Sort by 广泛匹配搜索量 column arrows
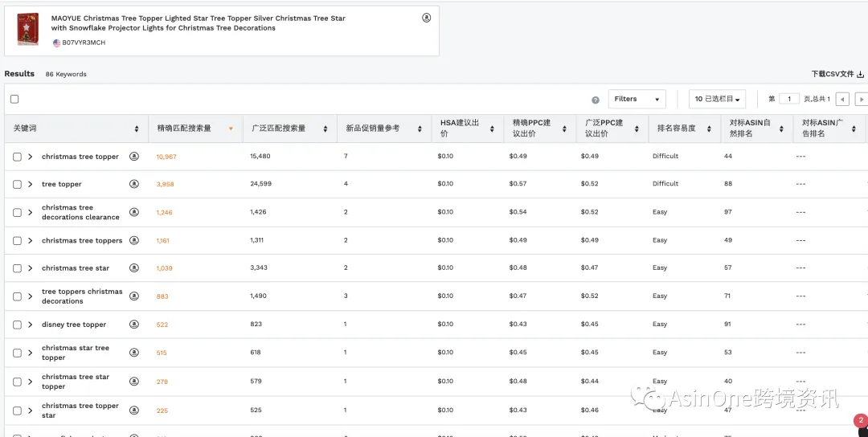The image size is (868, 437). pos(325,129)
